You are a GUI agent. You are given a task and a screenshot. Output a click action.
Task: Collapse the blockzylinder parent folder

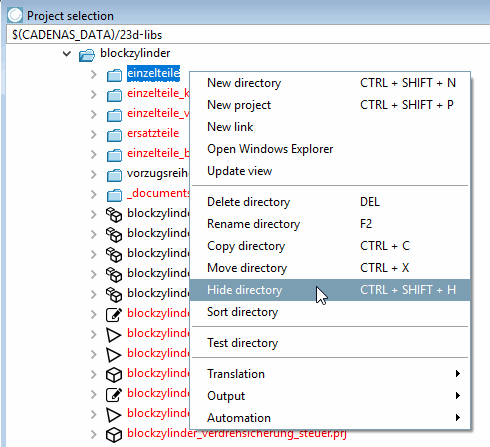pos(67,53)
